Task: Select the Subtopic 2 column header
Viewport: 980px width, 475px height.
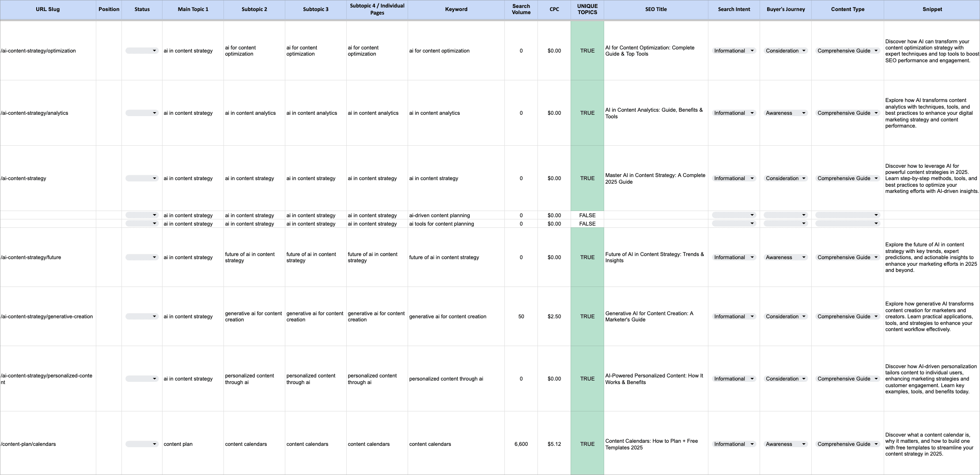Action: point(254,9)
